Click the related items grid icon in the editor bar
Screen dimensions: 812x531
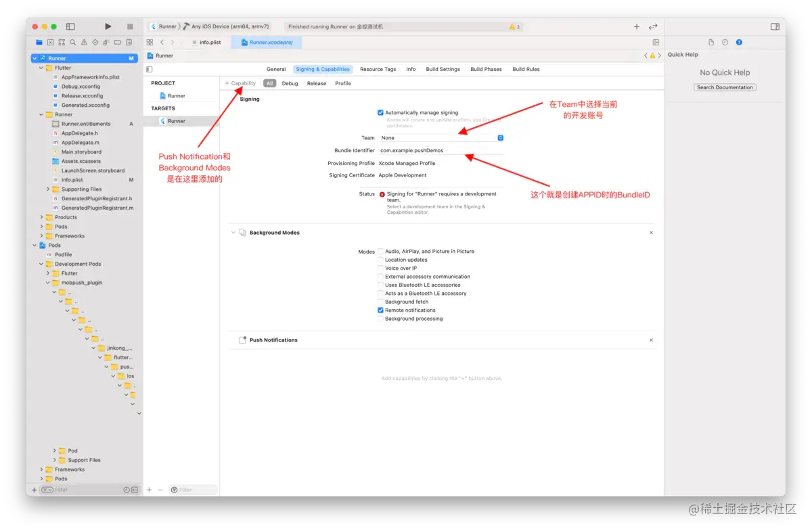150,42
